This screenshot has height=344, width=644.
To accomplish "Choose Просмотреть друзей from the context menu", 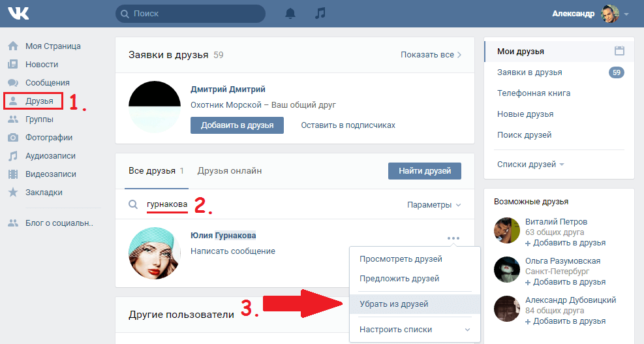I will pos(401,259).
